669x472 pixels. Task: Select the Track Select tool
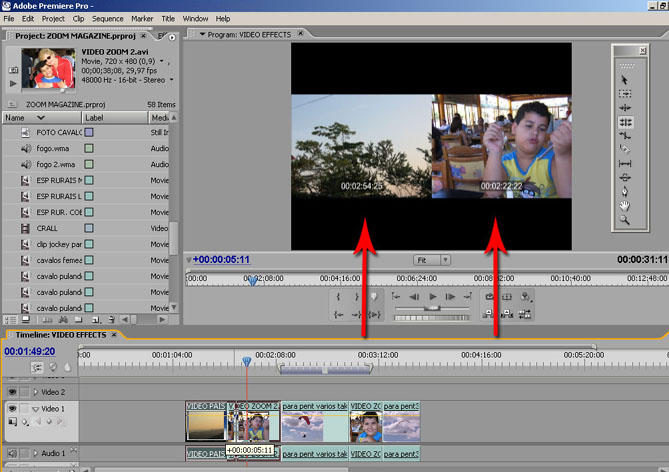pyautogui.click(x=625, y=93)
